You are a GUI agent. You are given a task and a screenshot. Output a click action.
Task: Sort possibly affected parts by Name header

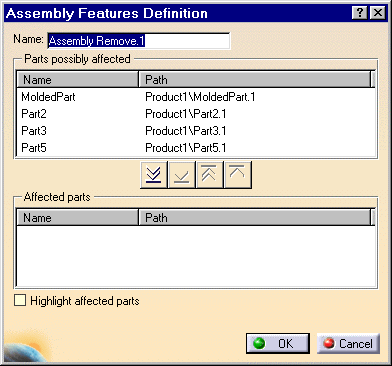point(77,80)
